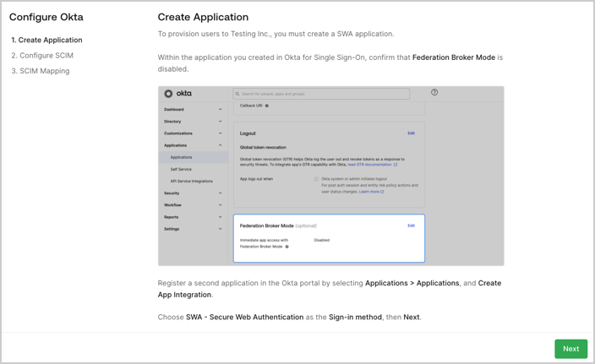Toggle Okta system or admin initiates logout checkbox
The height and width of the screenshot is (364, 595).
[x=316, y=178]
